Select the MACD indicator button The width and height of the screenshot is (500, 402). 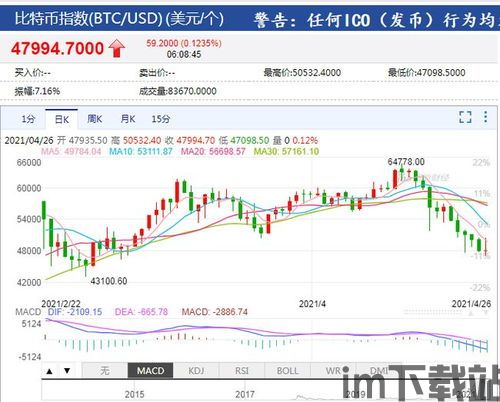[150, 371]
